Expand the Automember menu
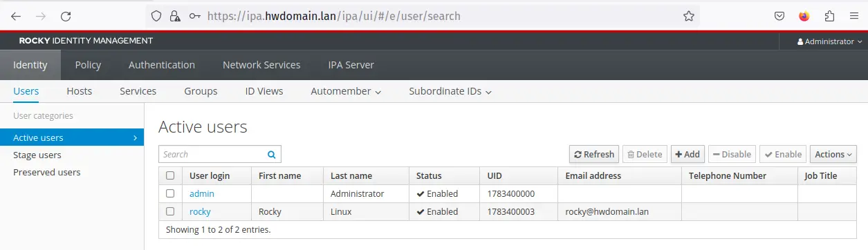The image size is (868, 250). [346, 91]
